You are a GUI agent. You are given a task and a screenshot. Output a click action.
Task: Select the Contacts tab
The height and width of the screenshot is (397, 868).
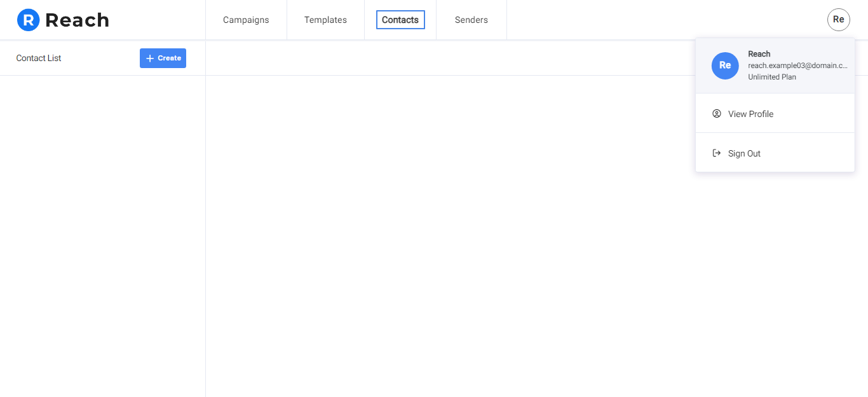[400, 20]
